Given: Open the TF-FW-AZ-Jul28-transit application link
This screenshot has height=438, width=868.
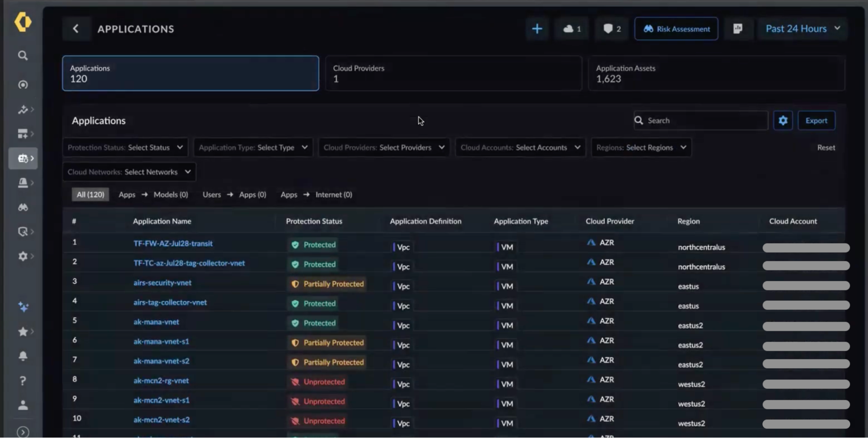Looking at the screenshot, I should pos(173,244).
